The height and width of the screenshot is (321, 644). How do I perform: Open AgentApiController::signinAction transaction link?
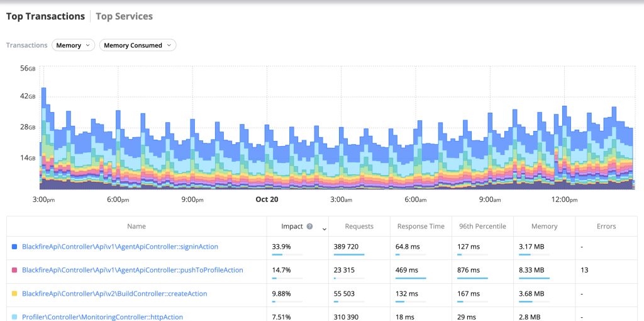pos(119,247)
